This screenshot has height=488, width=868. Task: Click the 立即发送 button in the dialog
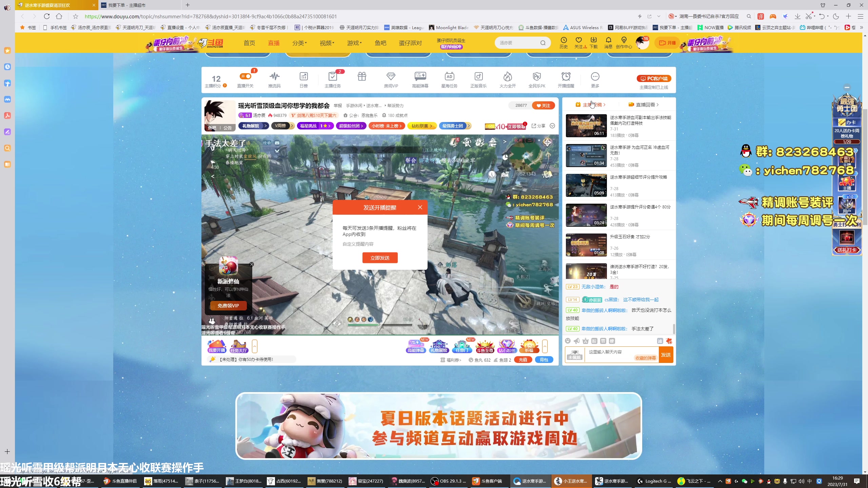click(380, 258)
